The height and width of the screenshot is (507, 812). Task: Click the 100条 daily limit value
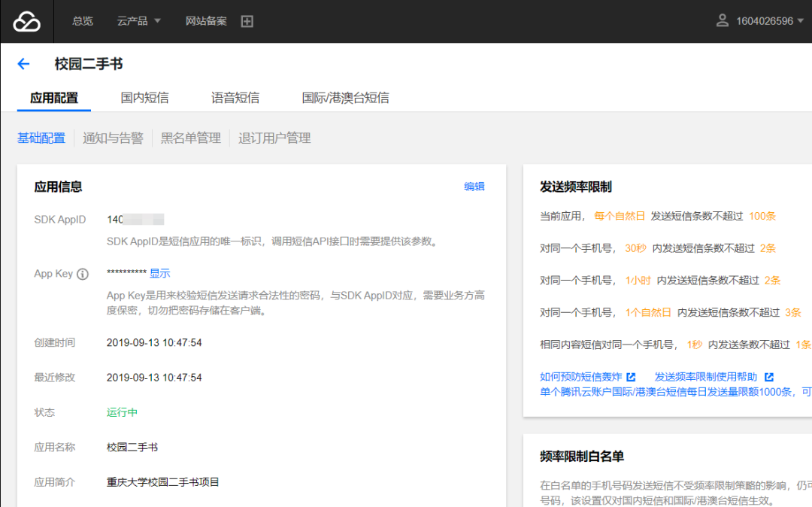762,216
